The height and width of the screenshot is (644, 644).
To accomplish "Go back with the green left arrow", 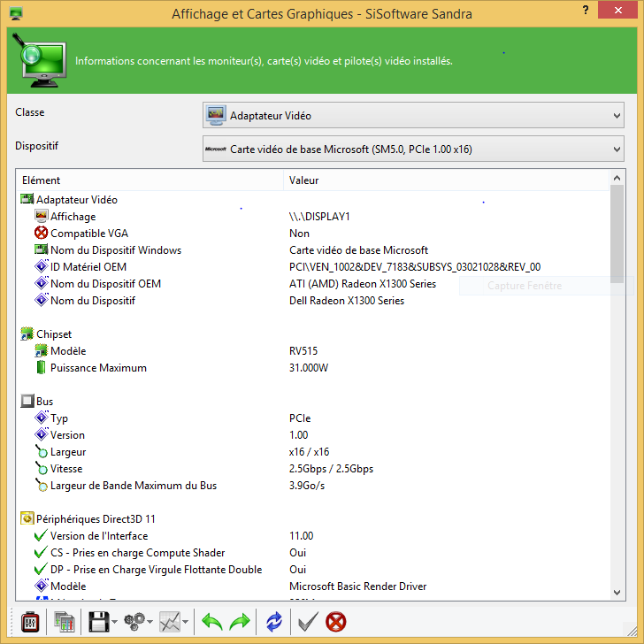I will tap(212, 622).
